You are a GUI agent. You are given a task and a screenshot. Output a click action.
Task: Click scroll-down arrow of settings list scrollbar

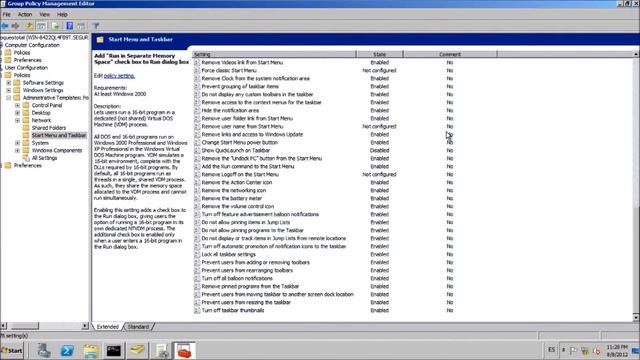click(x=636, y=318)
